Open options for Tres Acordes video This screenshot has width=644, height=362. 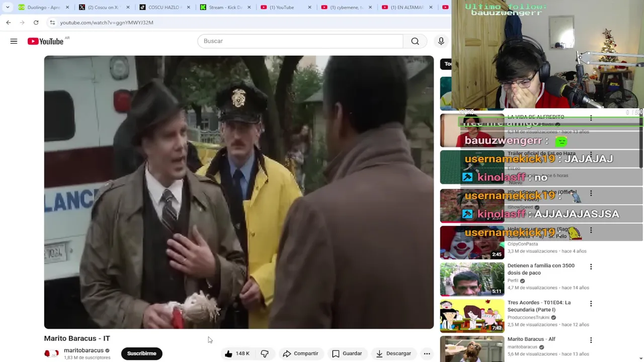pyautogui.click(x=591, y=304)
